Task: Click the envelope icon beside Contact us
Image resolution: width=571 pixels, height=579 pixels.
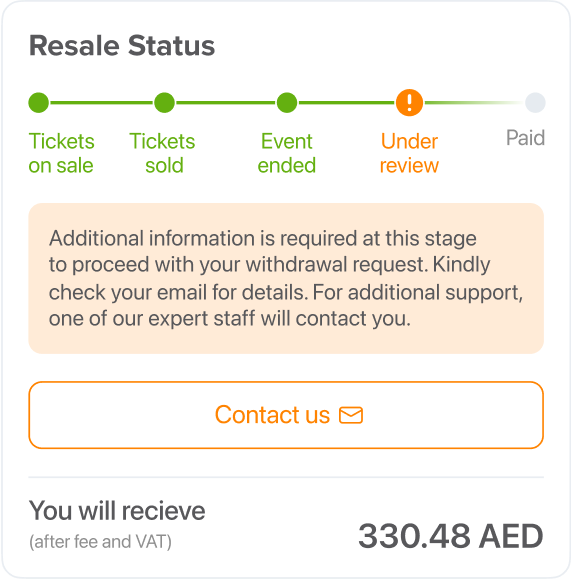Action: pyautogui.click(x=351, y=415)
